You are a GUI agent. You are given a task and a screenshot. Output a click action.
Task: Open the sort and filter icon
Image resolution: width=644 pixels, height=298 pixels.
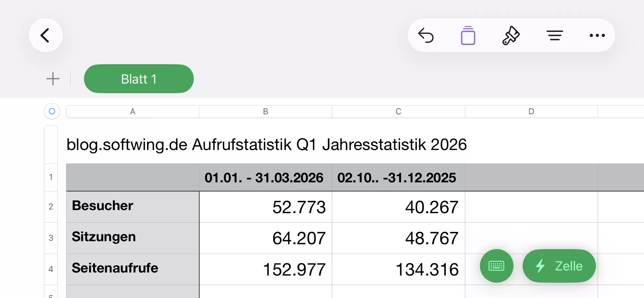point(555,35)
